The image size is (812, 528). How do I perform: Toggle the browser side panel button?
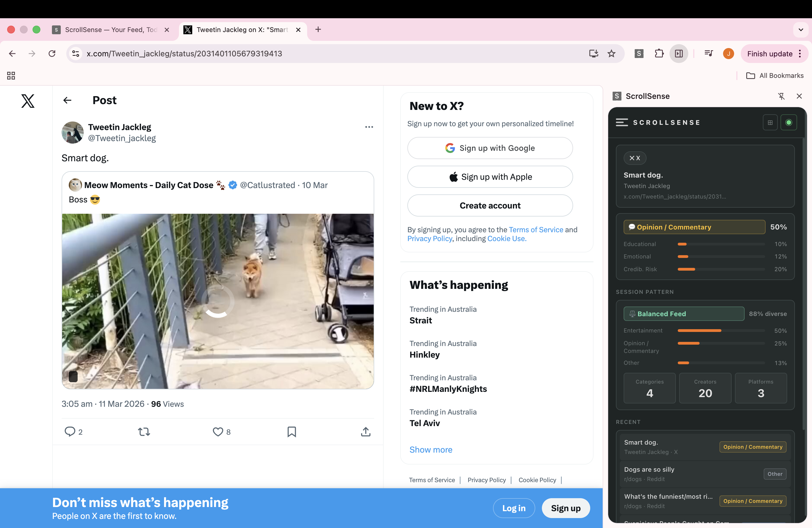679,54
